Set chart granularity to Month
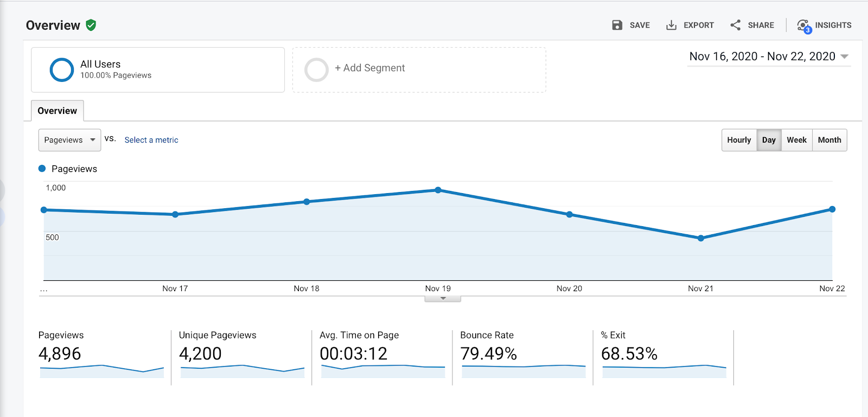This screenshot has height=417, width=868. click(829, 140)
